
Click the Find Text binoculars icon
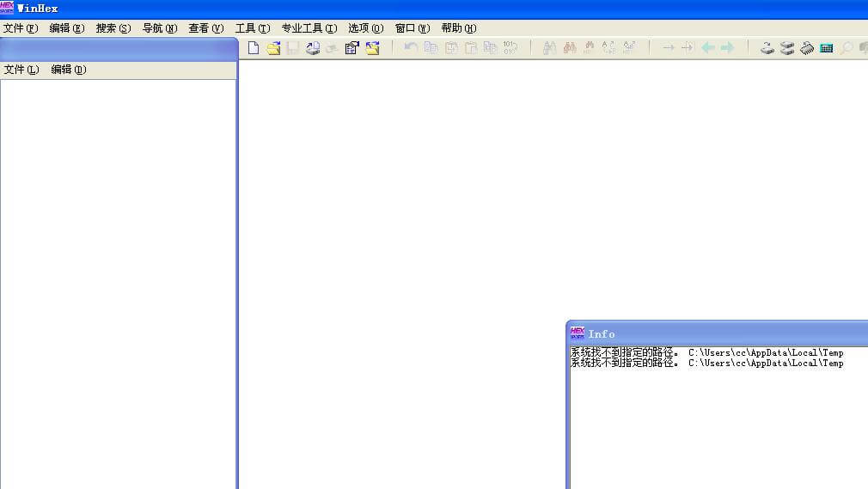549,47
